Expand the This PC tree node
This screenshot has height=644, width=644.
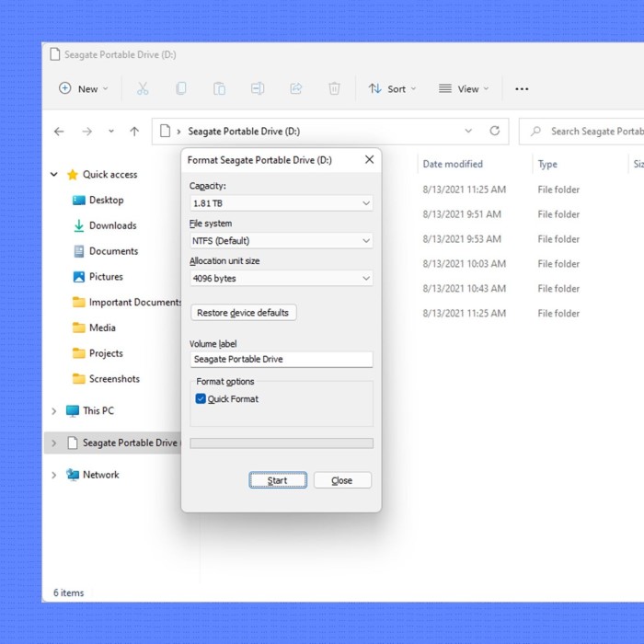[53, 410]
